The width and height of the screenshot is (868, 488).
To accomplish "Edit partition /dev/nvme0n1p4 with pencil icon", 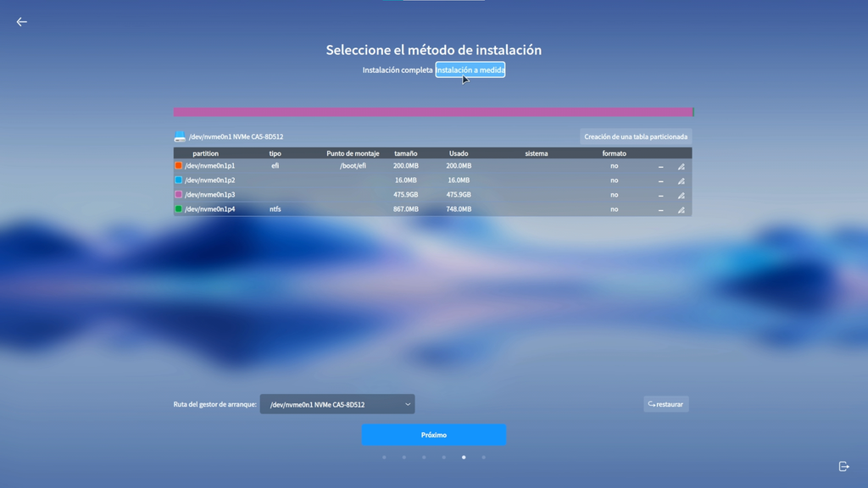I will [x=682, y=209].
